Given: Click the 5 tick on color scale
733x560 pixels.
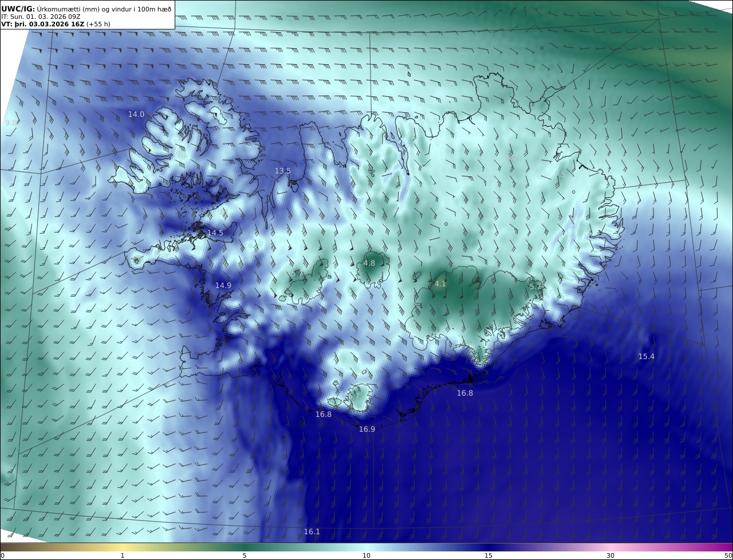Looking at the screenshot, I should [x=245, y=555].
